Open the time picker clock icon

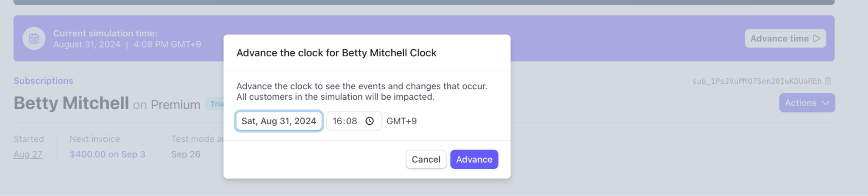pyautogui.click(x=370, y=121)
